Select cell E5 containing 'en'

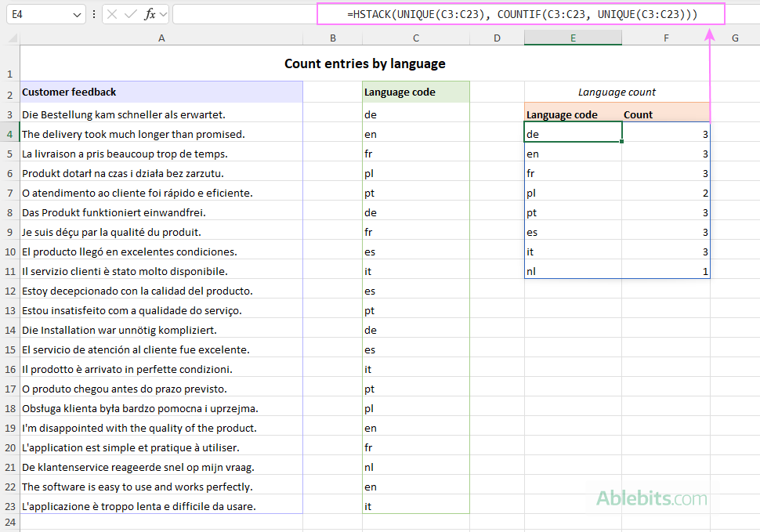[573, 154]
